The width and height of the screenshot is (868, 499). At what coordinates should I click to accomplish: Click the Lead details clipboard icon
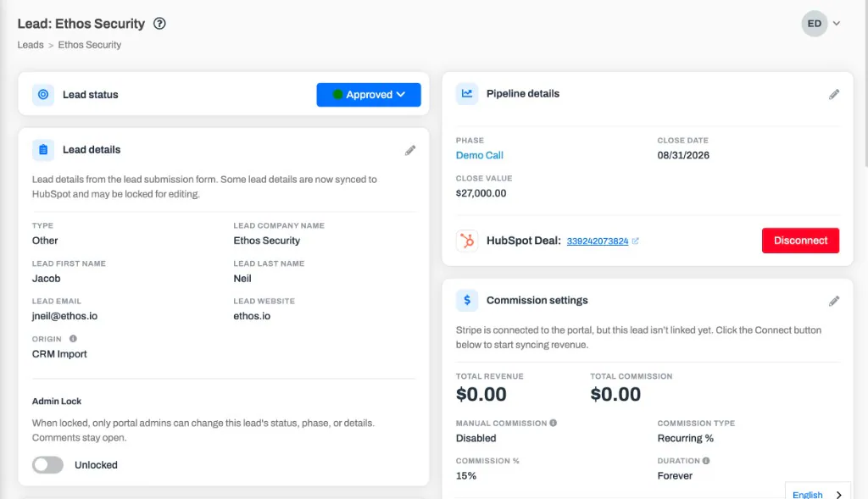43,150
